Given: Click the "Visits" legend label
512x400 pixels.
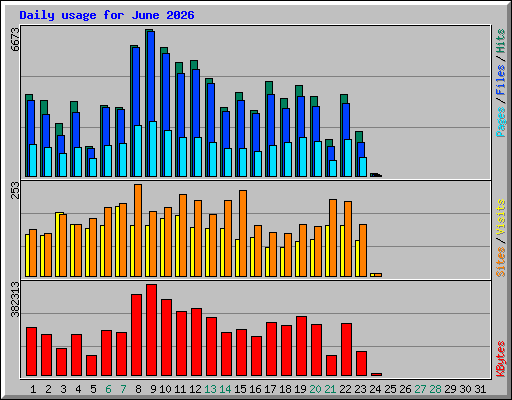Looking at the screenshot, I should tap(501, 218).
